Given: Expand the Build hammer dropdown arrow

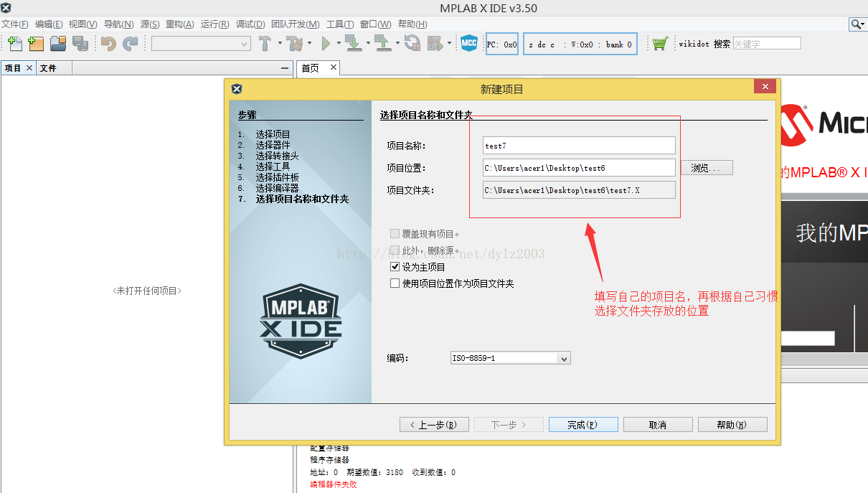Looking at the screenshot, I should pos(279,44).
